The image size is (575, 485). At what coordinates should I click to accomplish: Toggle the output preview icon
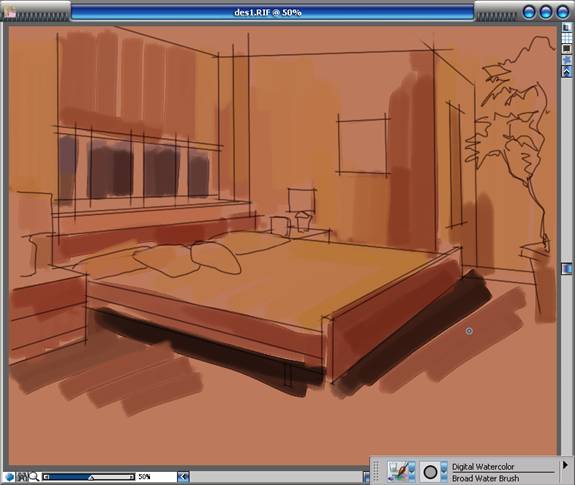[x=567, y=49]
